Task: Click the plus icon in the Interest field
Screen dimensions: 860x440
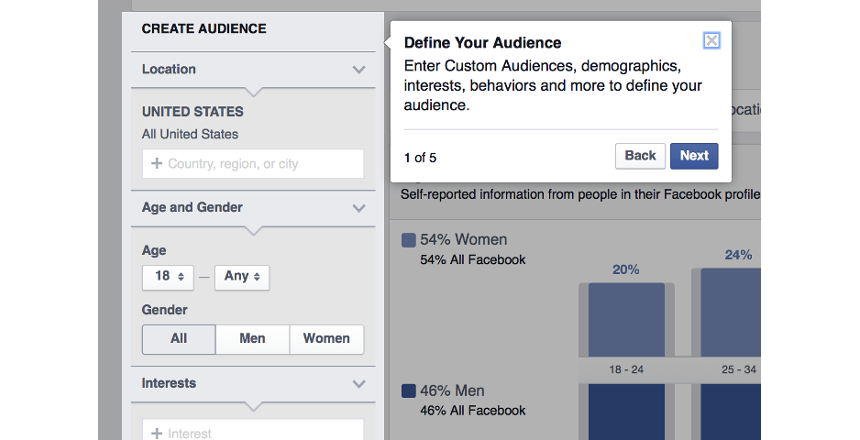Action: tap(156, 433)
